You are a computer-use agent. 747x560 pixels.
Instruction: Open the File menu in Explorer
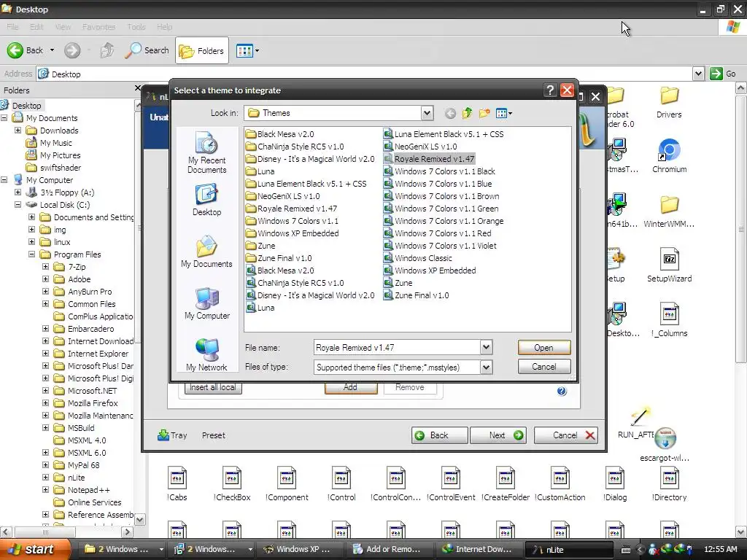[x=13, y=27]
